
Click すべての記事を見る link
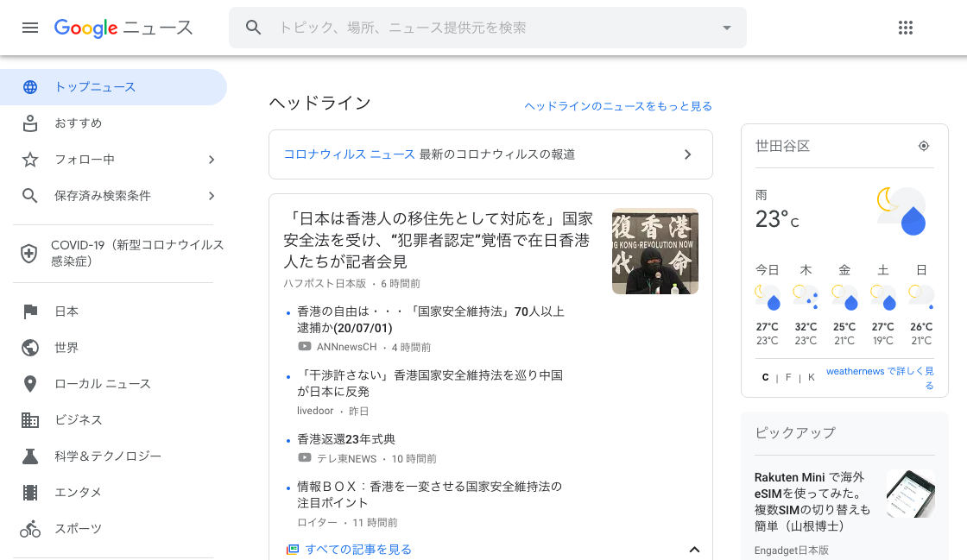(358, 550)
